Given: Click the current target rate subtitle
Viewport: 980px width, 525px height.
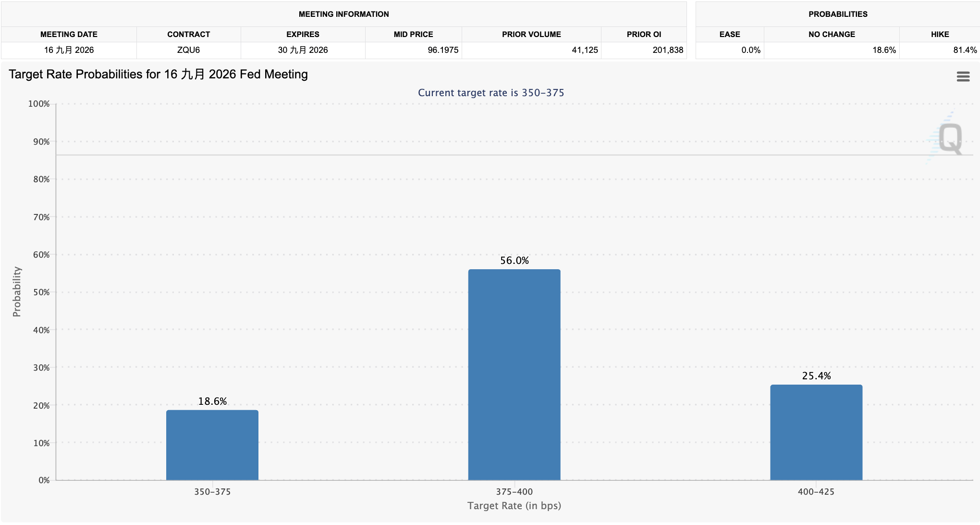Looking at the screenshot, I should click(x=491, y=93).
